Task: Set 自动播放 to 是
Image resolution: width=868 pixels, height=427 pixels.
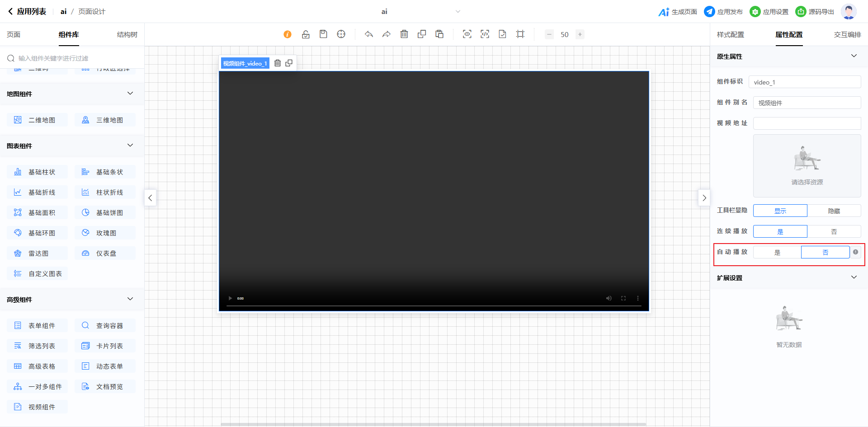Action: [x=777, y=253]
